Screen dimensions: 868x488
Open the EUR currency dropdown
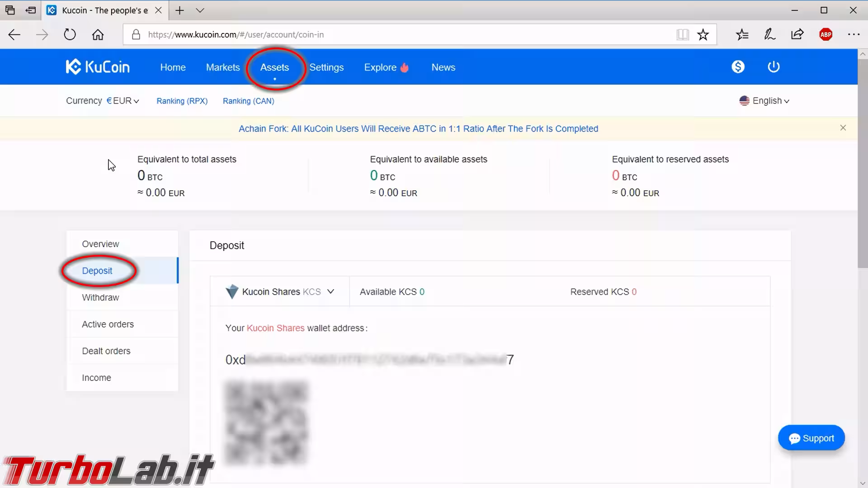123,101
